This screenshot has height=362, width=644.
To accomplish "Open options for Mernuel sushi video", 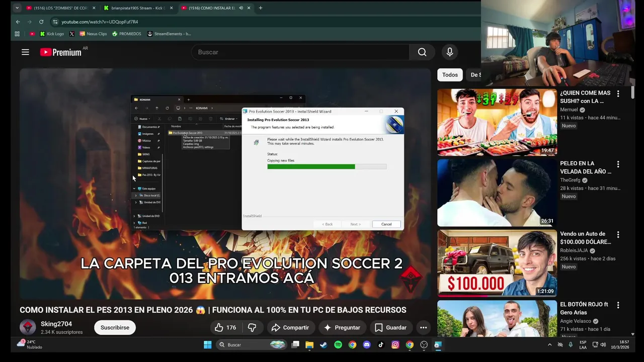I will 618,94.
